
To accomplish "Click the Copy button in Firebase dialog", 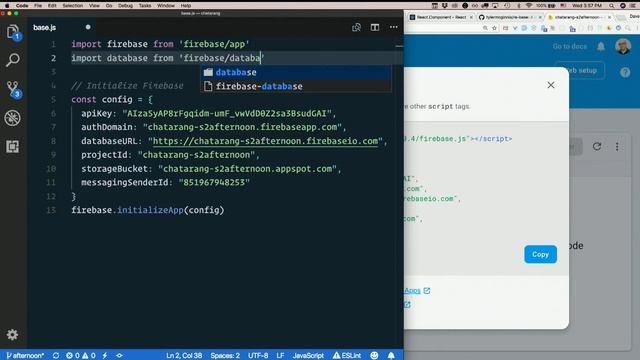I will 540,254.
